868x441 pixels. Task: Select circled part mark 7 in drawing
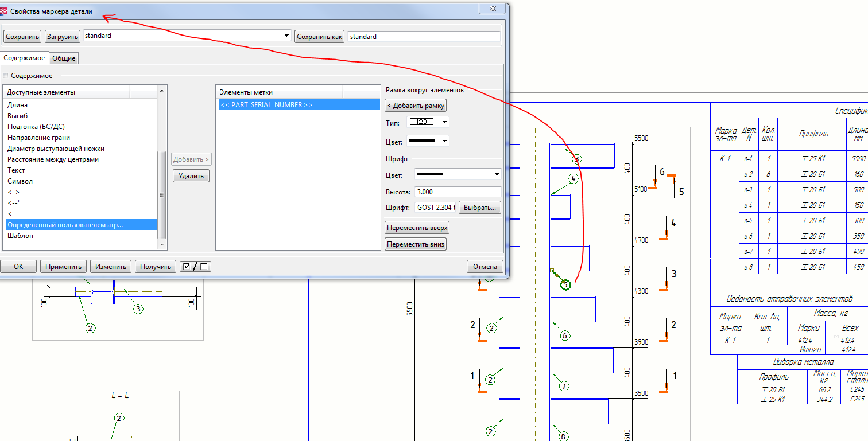pyautogui.click(x=564, y=386)
